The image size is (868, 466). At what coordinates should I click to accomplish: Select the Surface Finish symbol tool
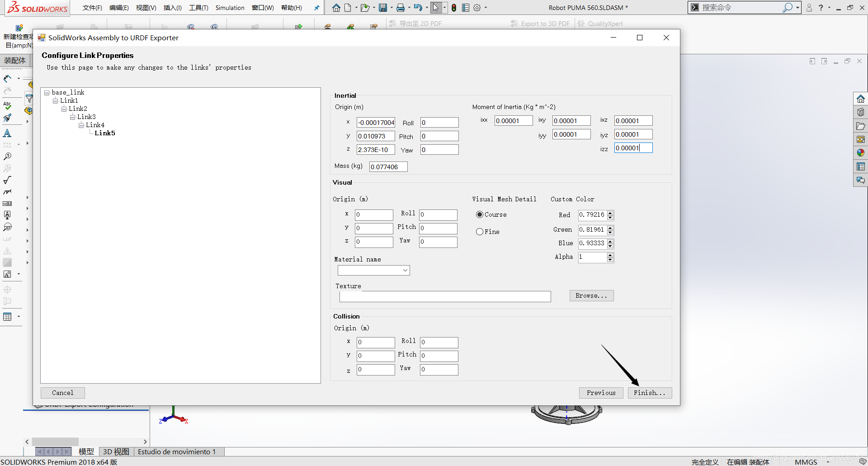point(7,180)
